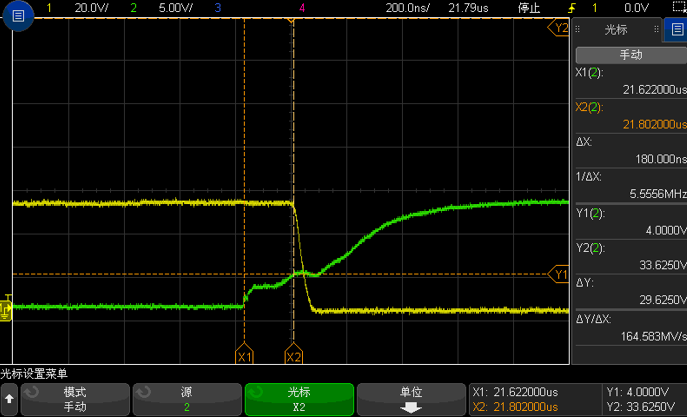This screenshot has width=687, height=417.
Task: Click the bottom X1: 21.622000us readout
Action: [515, 392]
